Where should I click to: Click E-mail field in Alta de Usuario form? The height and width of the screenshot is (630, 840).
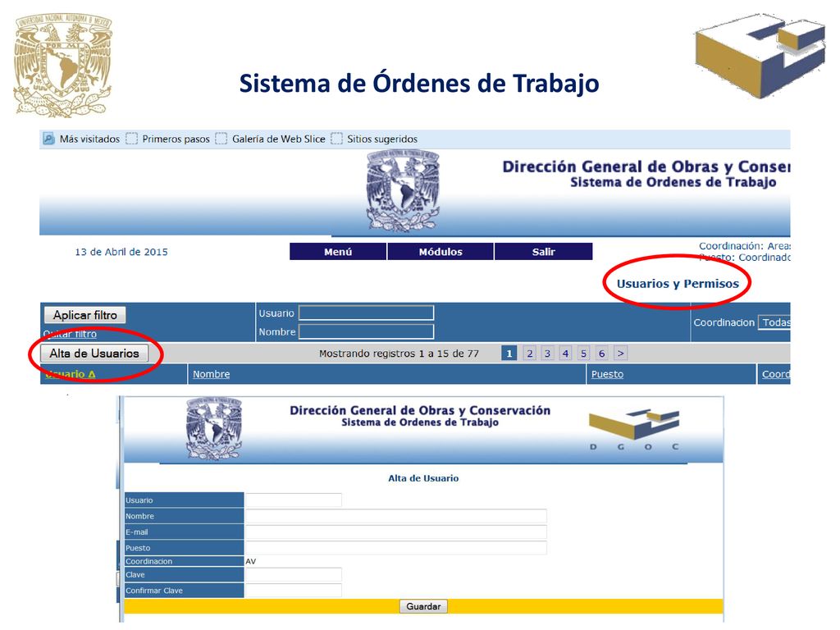click(x=396, y=532)
